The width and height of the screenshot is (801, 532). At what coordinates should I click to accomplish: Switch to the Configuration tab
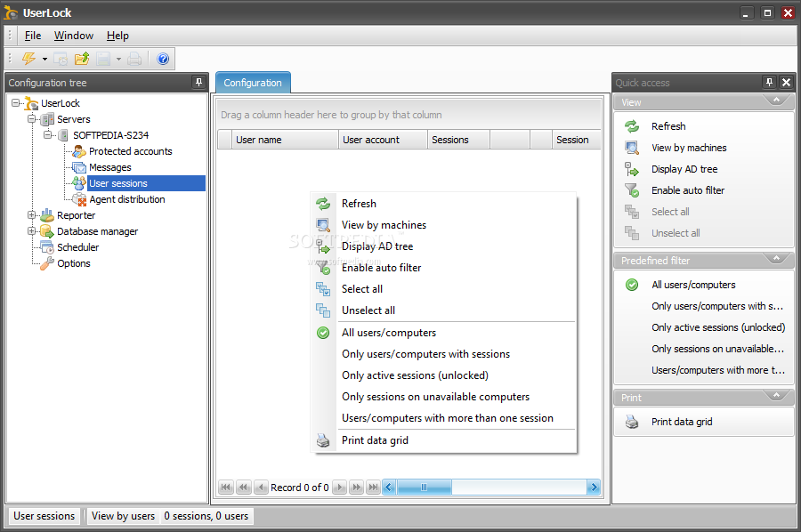(x=253, y=83)
